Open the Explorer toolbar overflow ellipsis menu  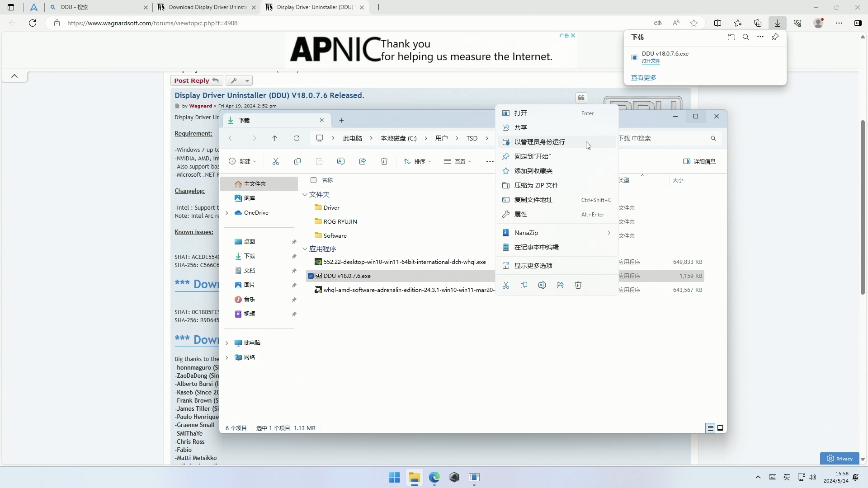pyautogui.click(x=490, y=161)
